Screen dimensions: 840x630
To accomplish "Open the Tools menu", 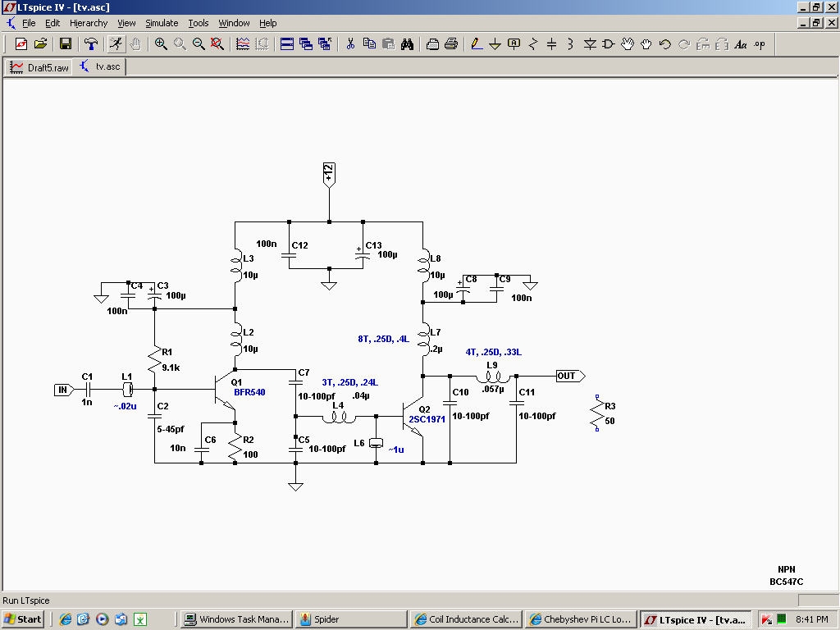I will pos(199,23).
